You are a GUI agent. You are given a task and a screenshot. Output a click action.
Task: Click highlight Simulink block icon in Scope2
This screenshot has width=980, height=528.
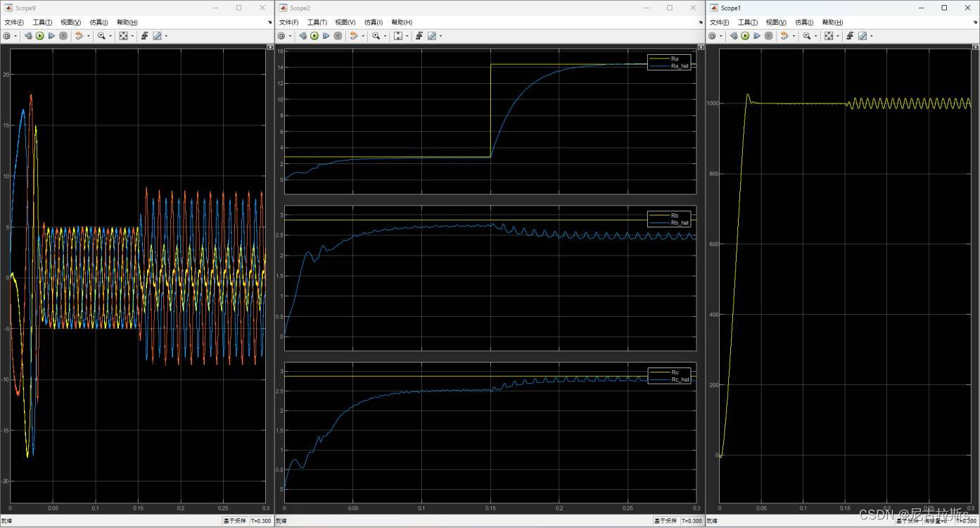tap(353, 36)
